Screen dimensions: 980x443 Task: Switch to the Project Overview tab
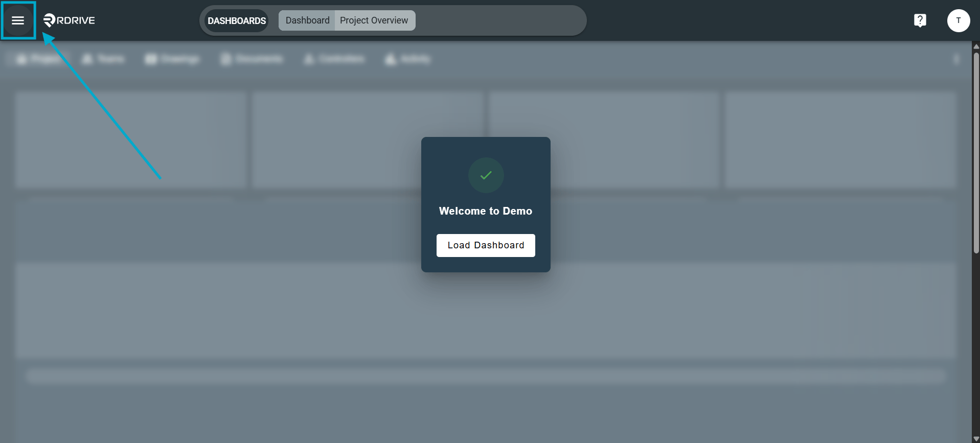click(x=374, y=20)
